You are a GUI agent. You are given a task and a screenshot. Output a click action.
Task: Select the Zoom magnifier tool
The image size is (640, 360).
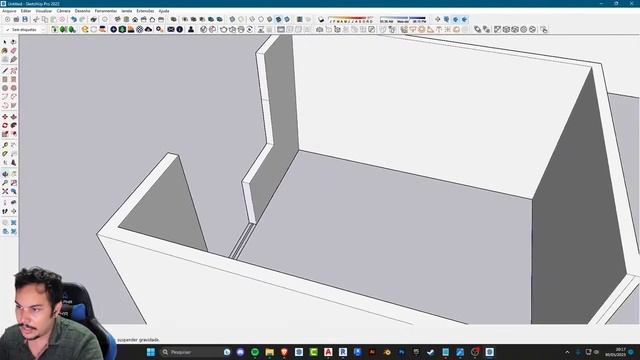[5, 183]
